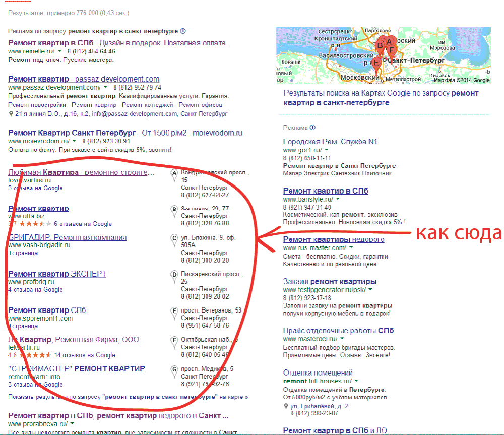This screenshot has height=435, width=504.
Task: Open dropdown arrow next to remont.full-houses.ru
Action: [356, 381]
